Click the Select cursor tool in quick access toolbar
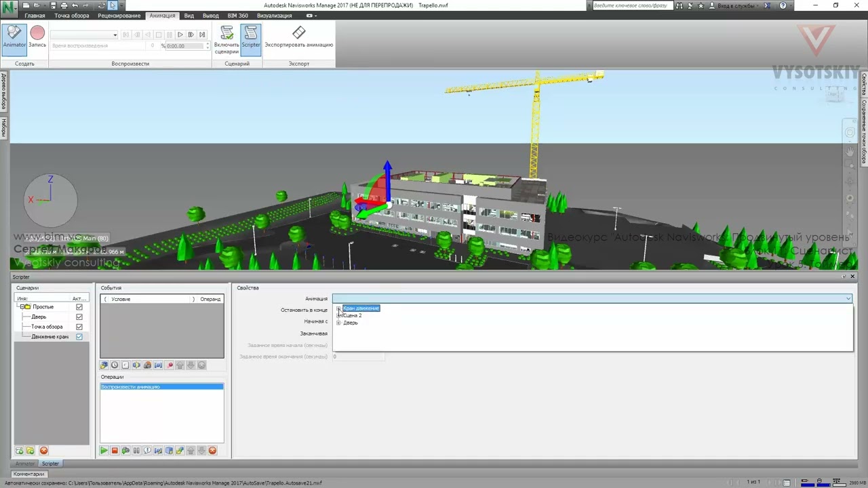This screenshot has height=488, width=868. coord(113,5)
